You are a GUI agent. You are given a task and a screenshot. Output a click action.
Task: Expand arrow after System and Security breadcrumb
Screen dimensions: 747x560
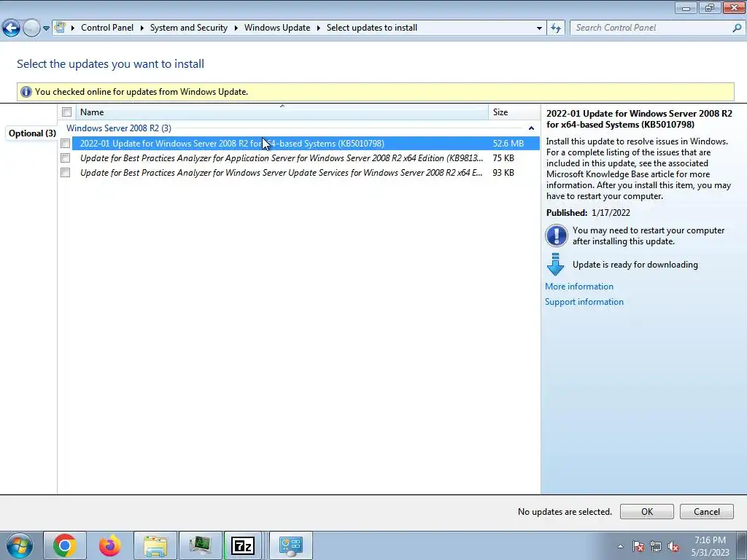tap(236, 28)
